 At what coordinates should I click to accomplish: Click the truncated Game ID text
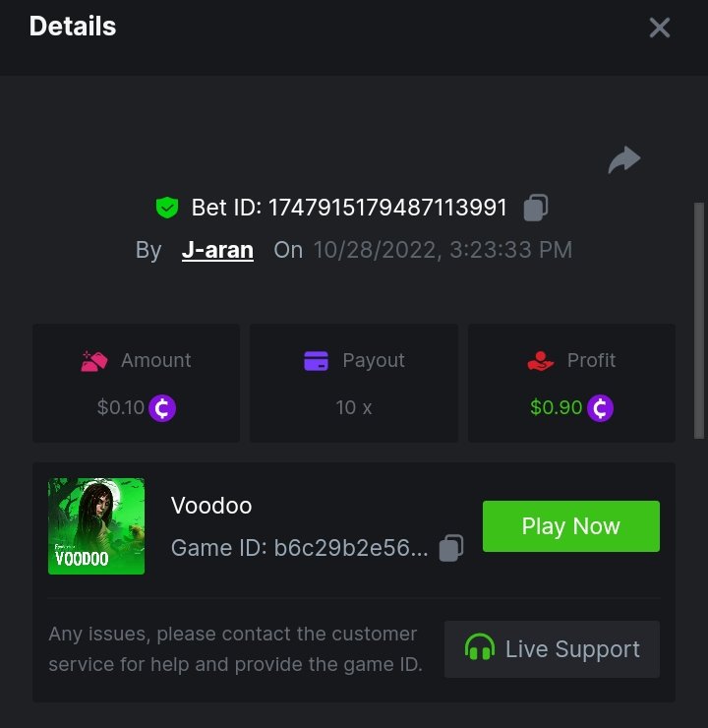[300, 548]
